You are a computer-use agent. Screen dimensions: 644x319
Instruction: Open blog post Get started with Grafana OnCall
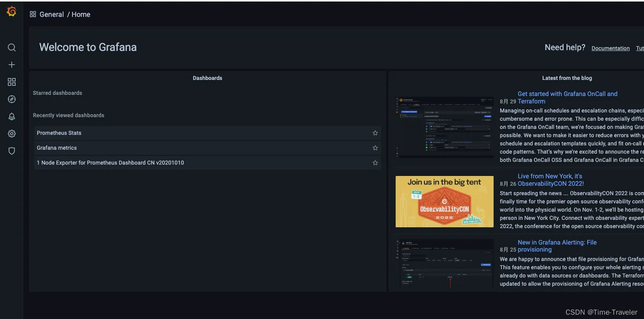pos(567,98)
